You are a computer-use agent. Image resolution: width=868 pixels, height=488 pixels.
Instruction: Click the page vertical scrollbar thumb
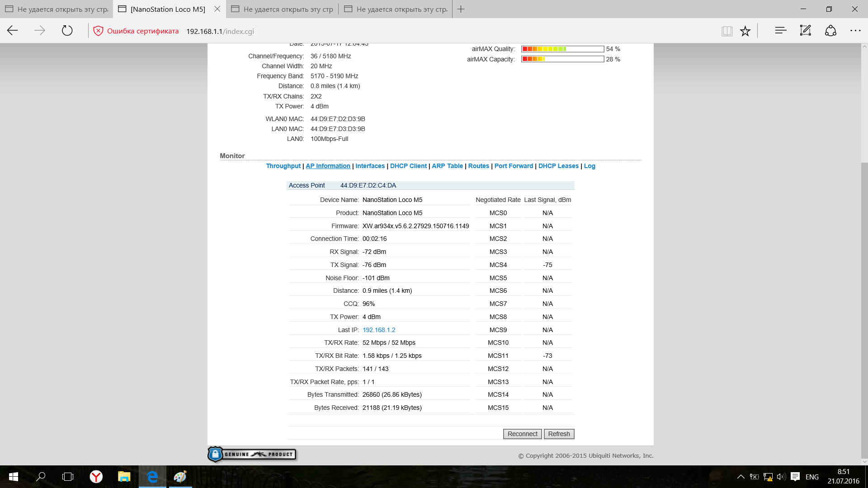(x=864, y=310)
